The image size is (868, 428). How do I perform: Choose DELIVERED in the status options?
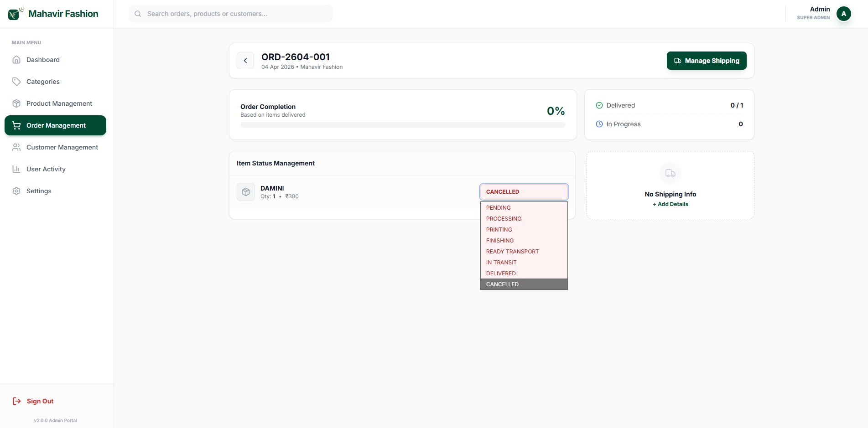pyautogui.click(x=501, y=273)
